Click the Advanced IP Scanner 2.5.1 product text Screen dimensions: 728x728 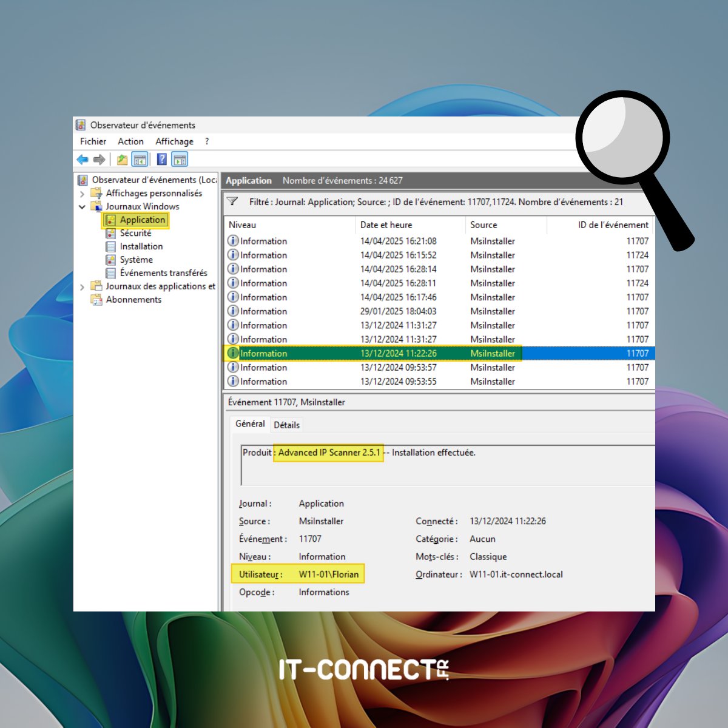coord(329,453)
